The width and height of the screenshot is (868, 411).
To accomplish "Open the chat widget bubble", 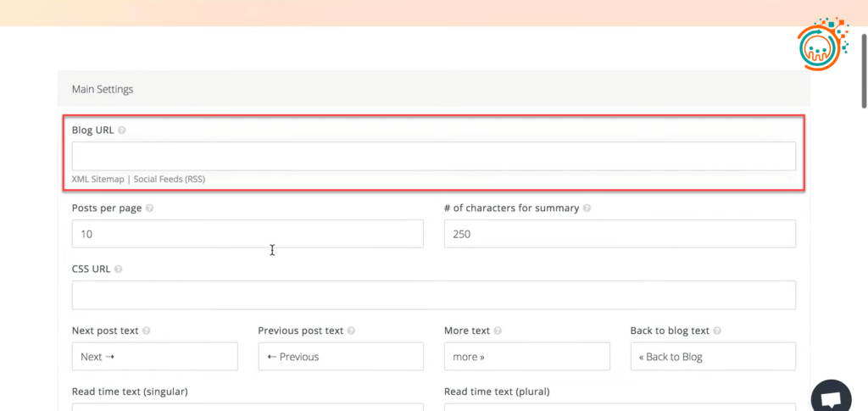I will tap(831, 398).
